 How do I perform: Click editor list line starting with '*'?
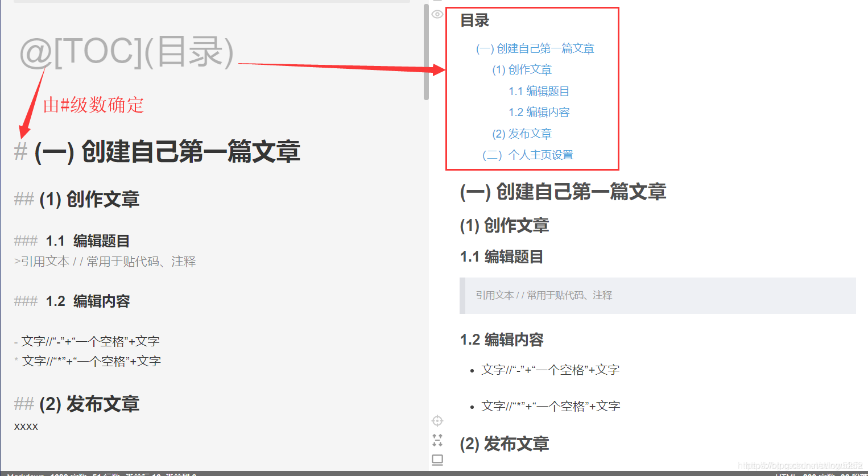point(88,362)
